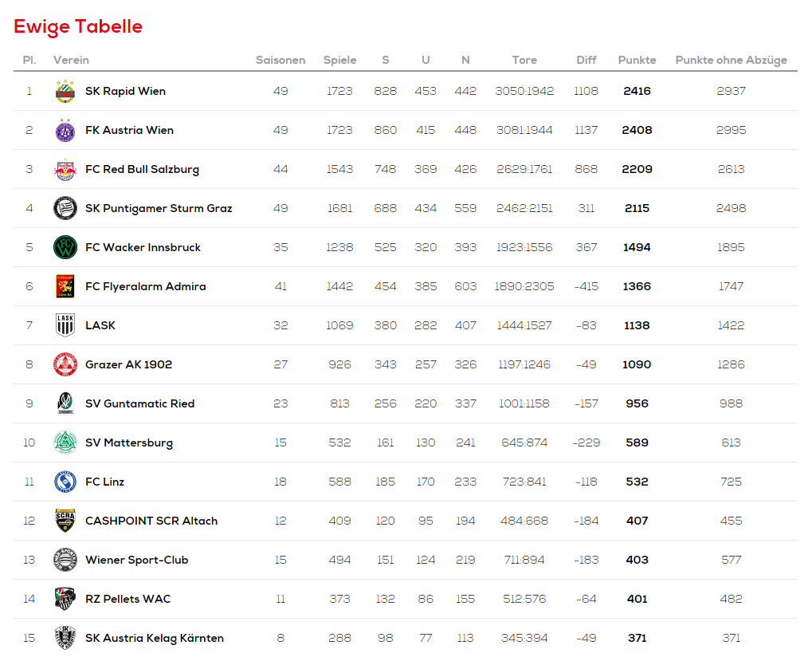812x657 pixels.
Task: Open the SK Rapid Wien team link
Action: (x=125, y=91)
